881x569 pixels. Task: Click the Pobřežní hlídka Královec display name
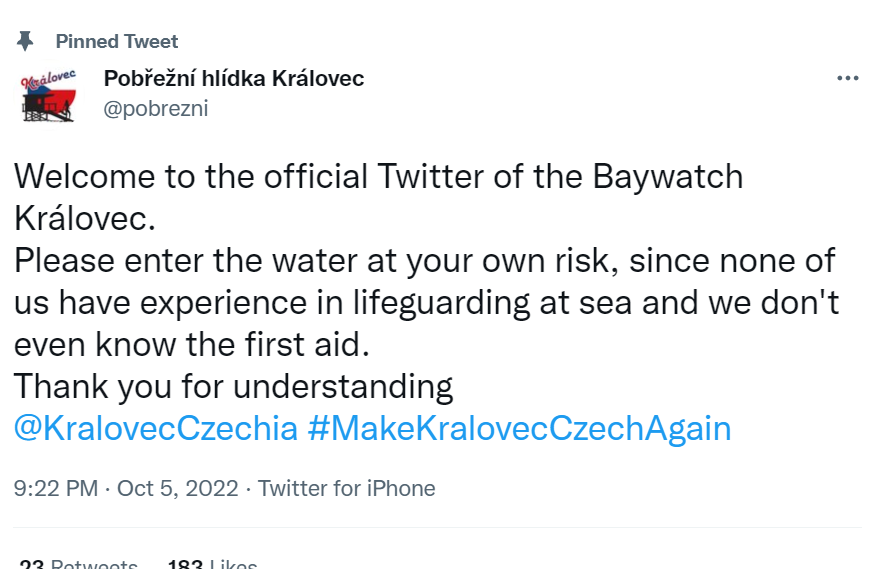point(234,78)
